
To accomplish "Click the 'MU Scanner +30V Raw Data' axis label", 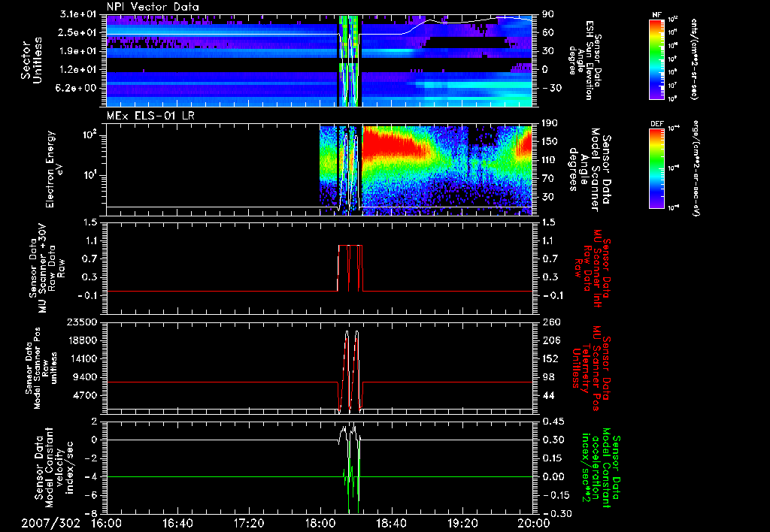I will (x=47, y=268).
